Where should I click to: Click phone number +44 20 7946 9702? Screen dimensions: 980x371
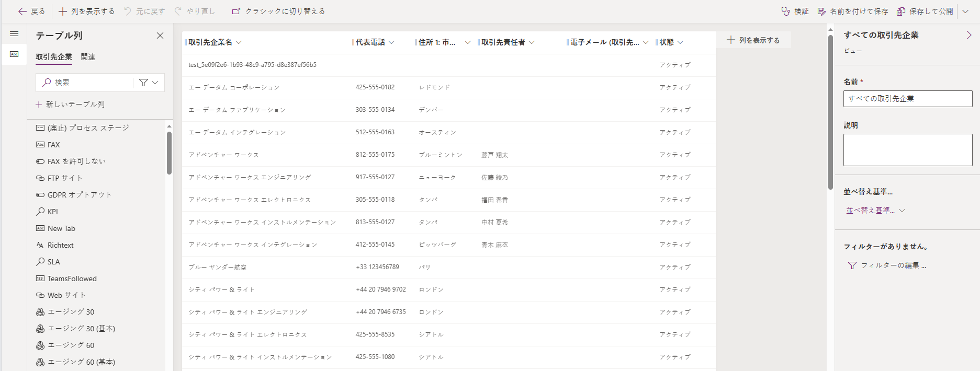[381, 289]
